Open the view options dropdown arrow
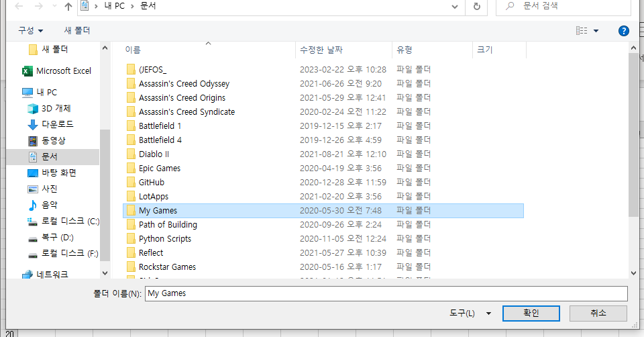The width and height of the screenshot is (644, 337). [596, 31]
